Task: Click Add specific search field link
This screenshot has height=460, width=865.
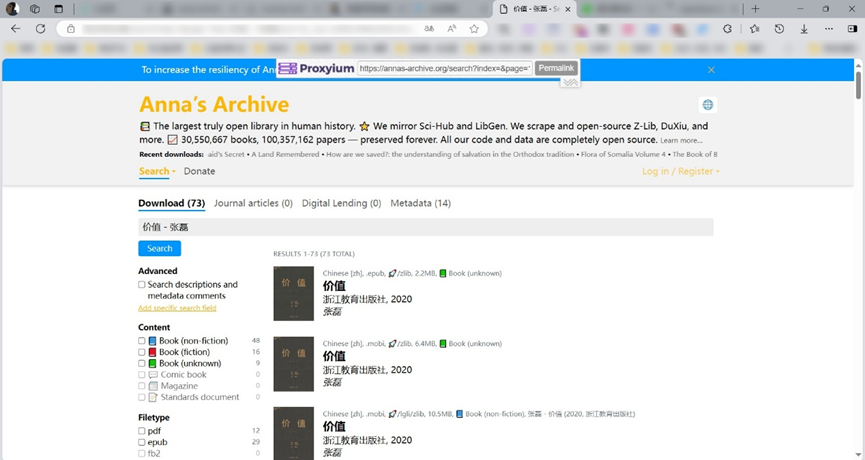Action: (177, 308)
